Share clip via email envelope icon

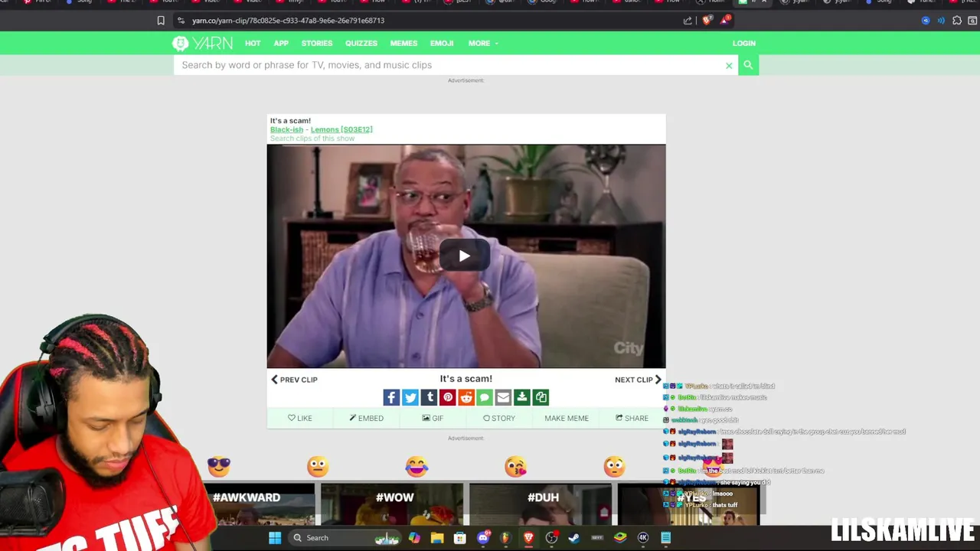coord(503,397)
